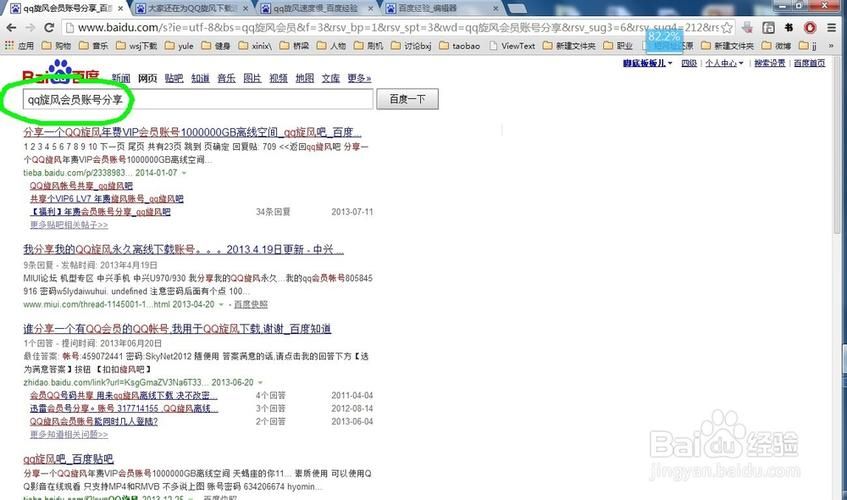Screen dimensions: 847x500
Task: Open the '桥梁' bookmark folder
Action: tap(294, 46)
